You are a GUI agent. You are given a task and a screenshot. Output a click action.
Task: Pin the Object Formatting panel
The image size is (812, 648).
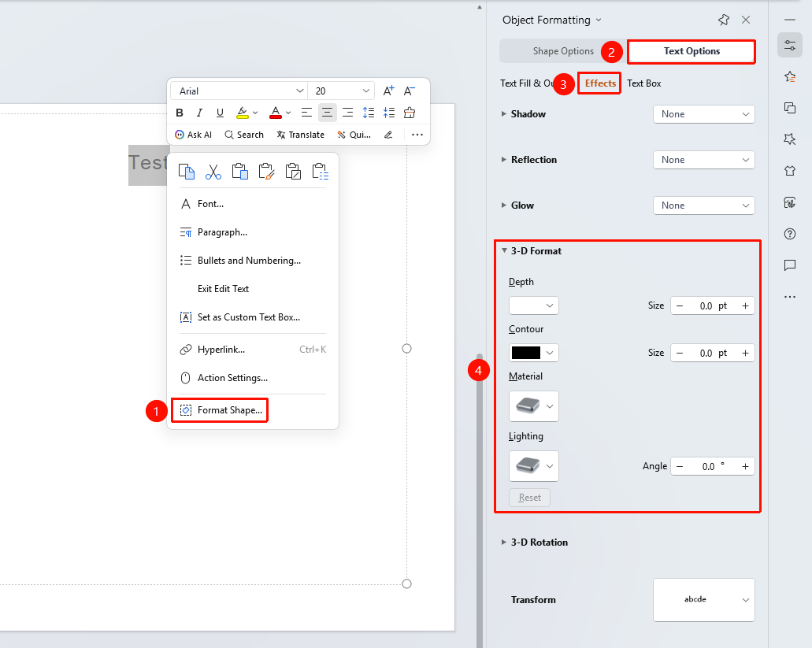click(724, 20)
